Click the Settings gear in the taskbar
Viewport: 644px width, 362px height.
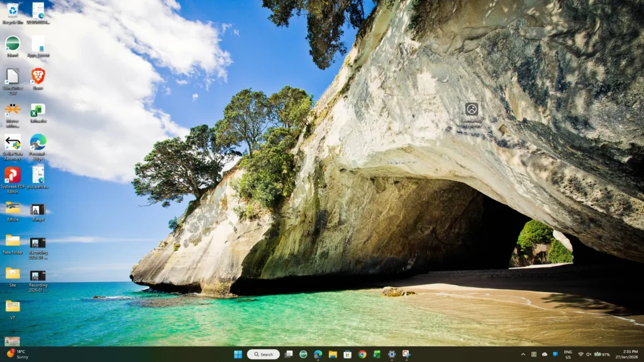391,354
